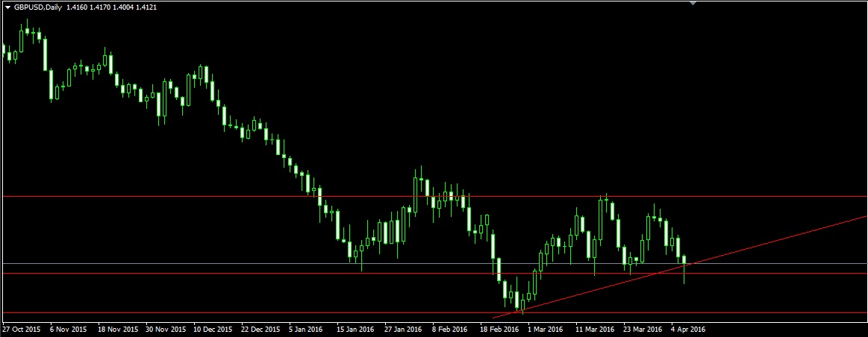Click the GBPUSD,Daily chart title
Viewport: 868px width, 337px height.
(x=36, y=7)
